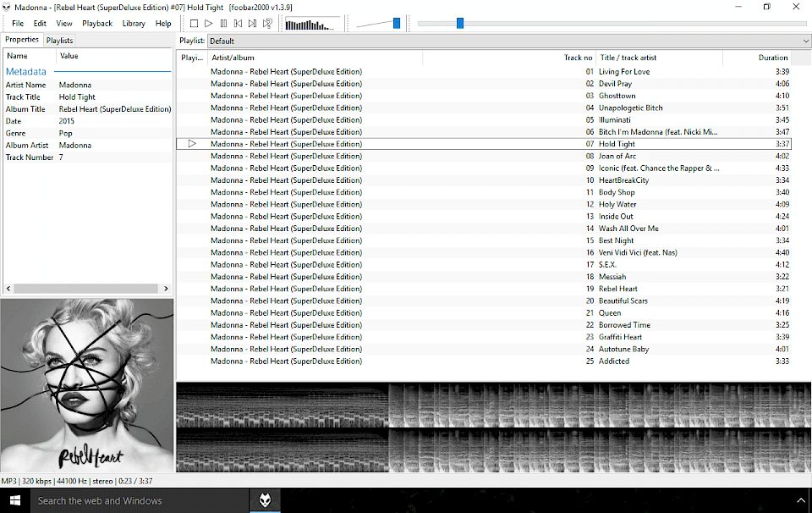Select the Properties tab

[22, 40]
